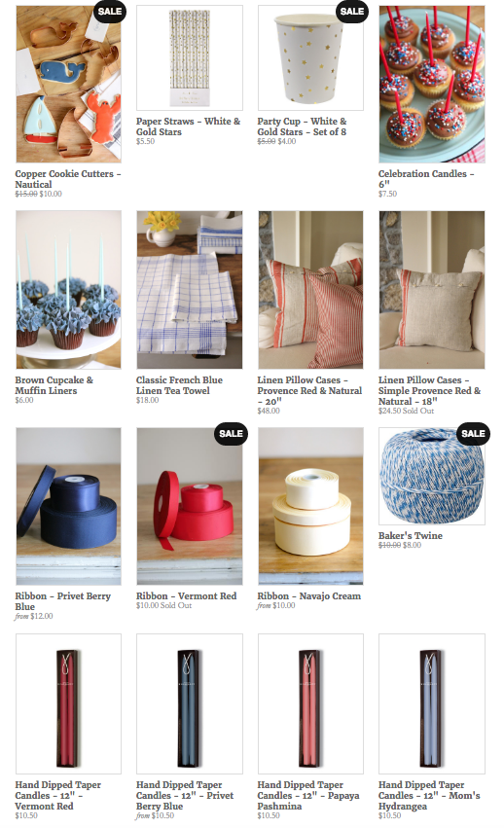Open Celebration Candles 6" product title
Image resolution: width=504 pixels, height=828 pixels.
(426, 178)
